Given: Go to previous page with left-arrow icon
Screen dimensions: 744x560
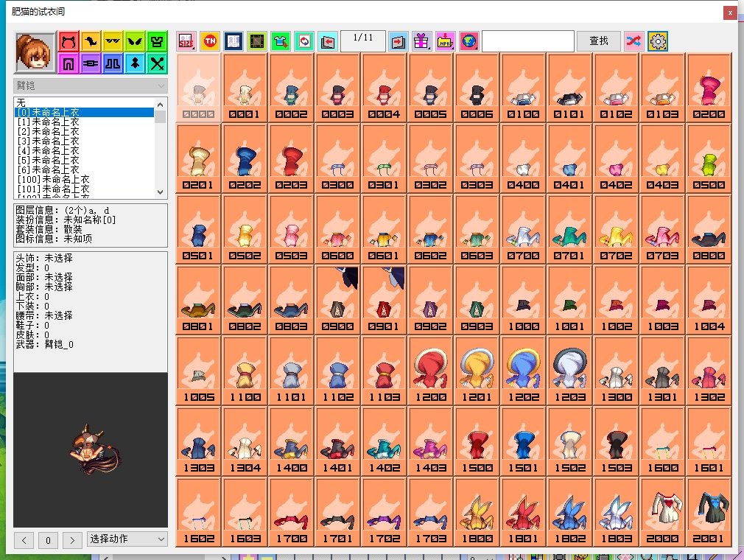Looking at the screenshot, I should [x=327, y=42].
